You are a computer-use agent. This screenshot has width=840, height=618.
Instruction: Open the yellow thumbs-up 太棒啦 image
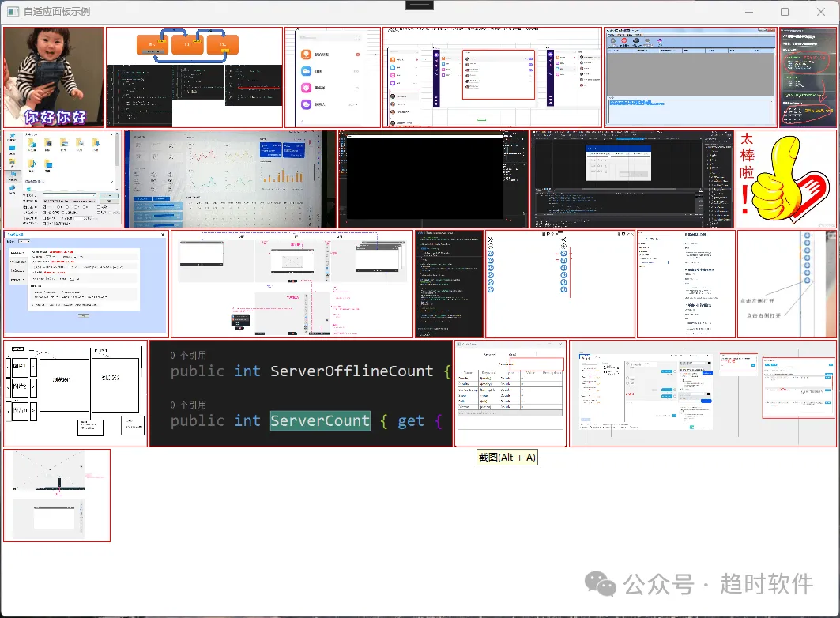(786, 179)
